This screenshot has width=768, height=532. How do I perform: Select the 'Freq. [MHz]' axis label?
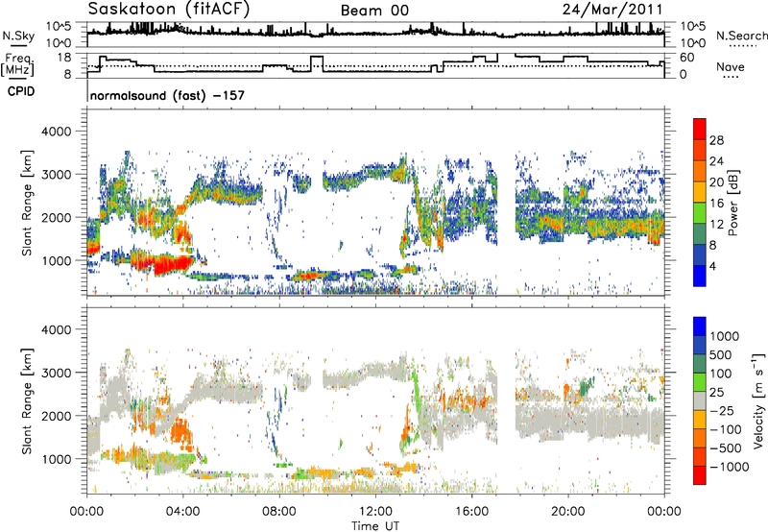point(17,65)
